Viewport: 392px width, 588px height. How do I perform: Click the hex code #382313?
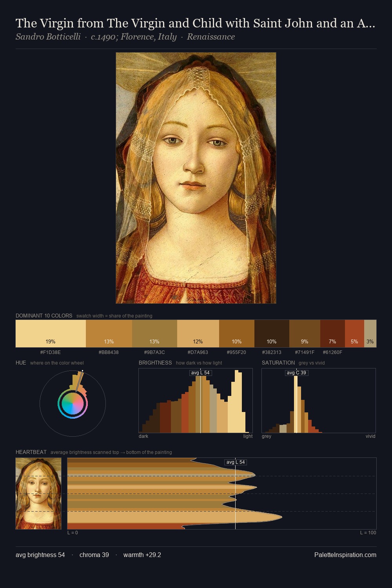[272, 352]
